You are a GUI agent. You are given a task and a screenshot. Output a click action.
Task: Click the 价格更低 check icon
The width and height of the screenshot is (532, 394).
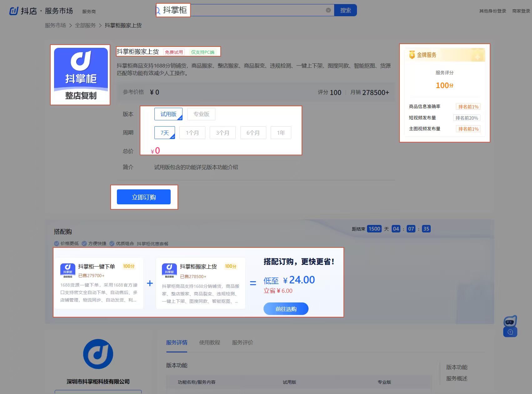(57, 243)
